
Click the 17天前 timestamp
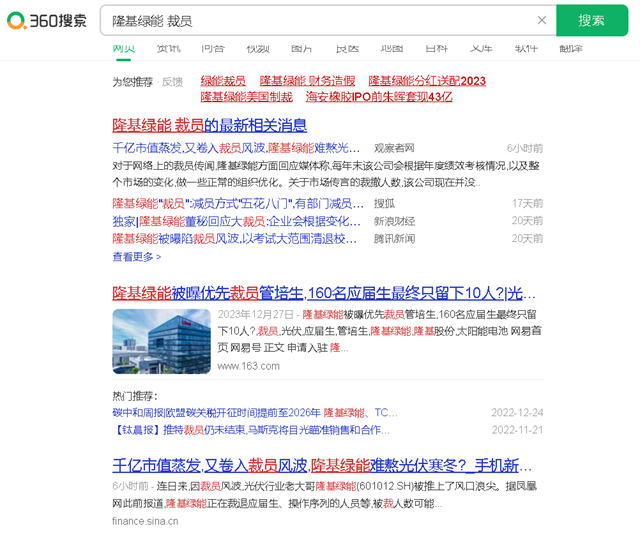click(527, 204)
